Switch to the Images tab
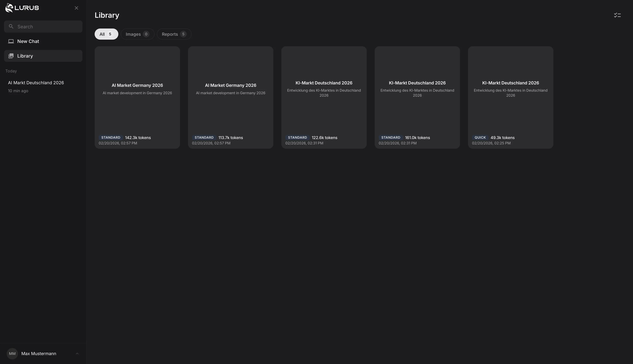The width and height of the screenshot is (633, 364). [x=137, y=34]
